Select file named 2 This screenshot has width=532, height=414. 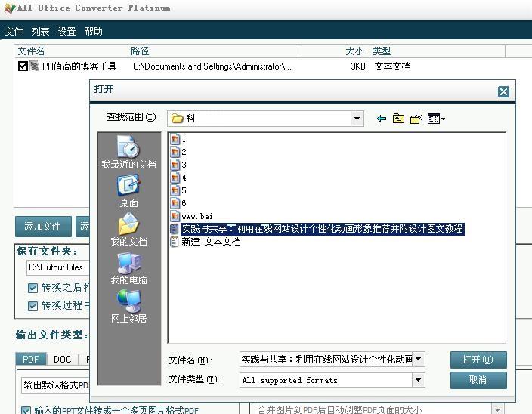pyautogui.click(x=178, y=152)
